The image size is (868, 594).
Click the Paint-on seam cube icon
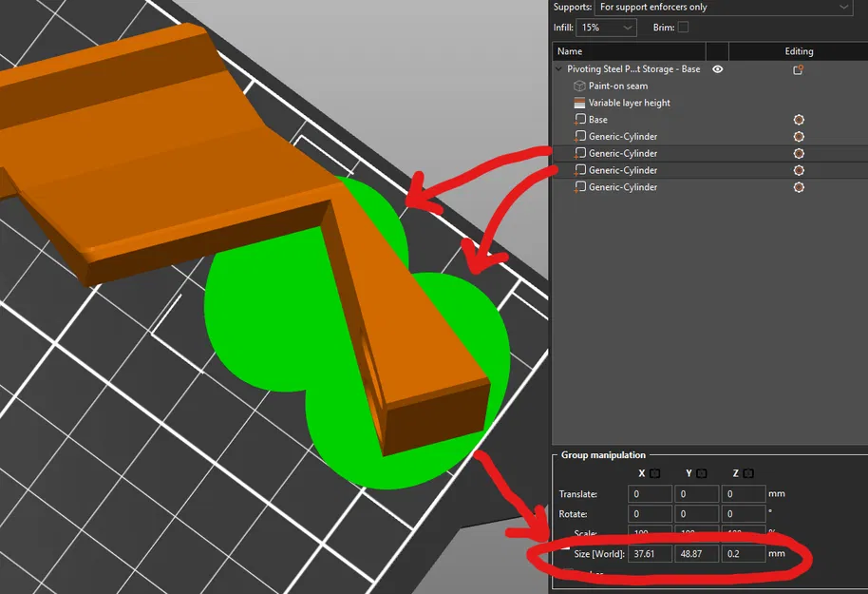tap(579, 86)
